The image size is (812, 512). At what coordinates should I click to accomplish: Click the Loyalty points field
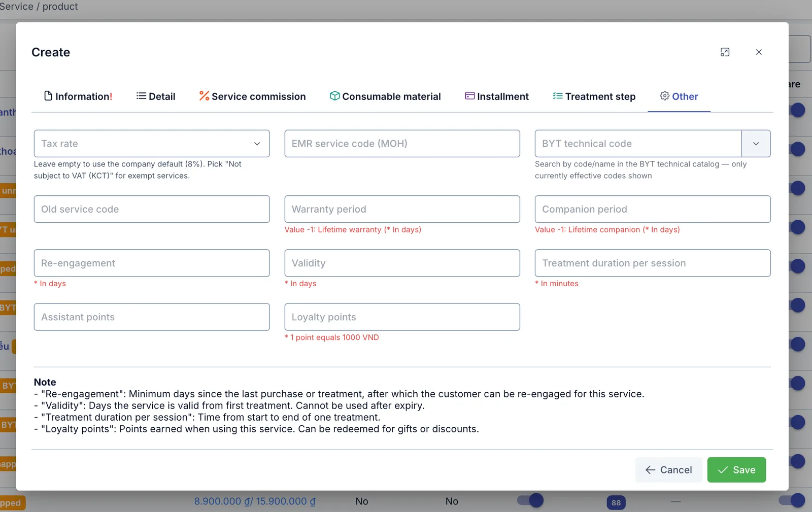(402, 317)
